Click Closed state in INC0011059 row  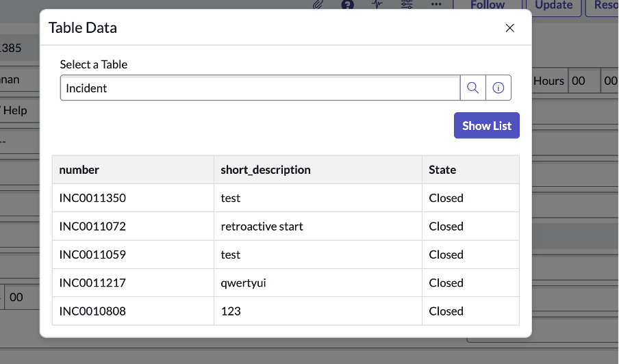(x=470, y=255)
